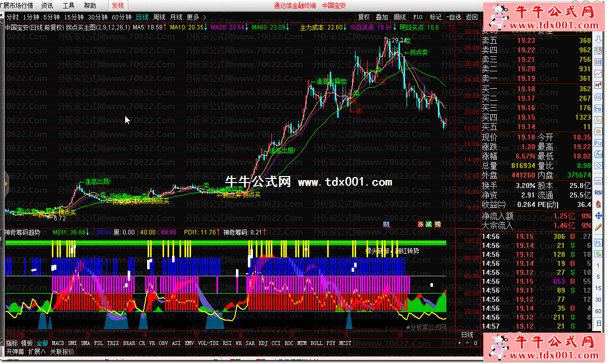Select the BOLL indicator
The width and height of the screenshot is (607, 364).
(x=317, y=343)
